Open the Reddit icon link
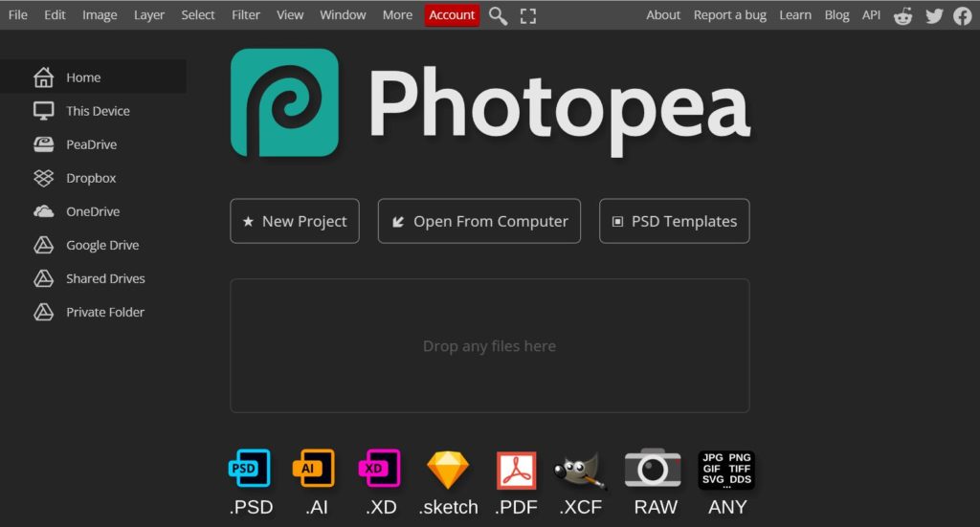 click(x=902, y=15)
